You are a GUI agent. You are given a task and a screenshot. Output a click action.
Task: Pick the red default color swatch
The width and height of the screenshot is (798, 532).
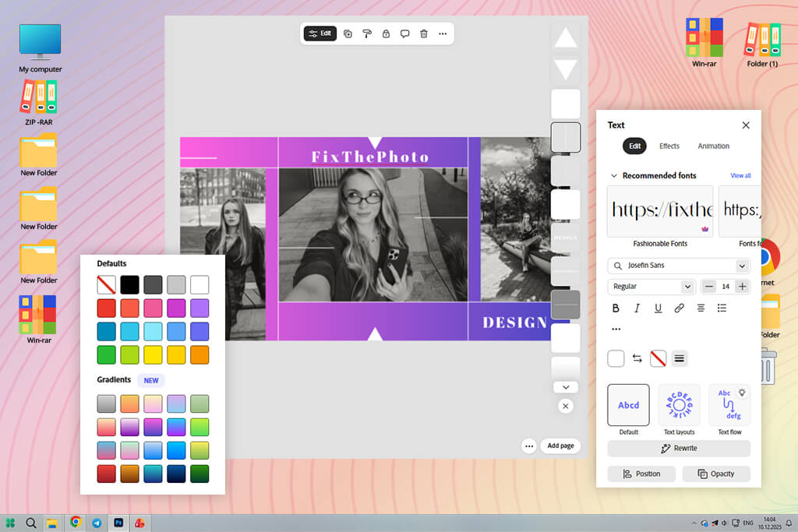point(106,308)
